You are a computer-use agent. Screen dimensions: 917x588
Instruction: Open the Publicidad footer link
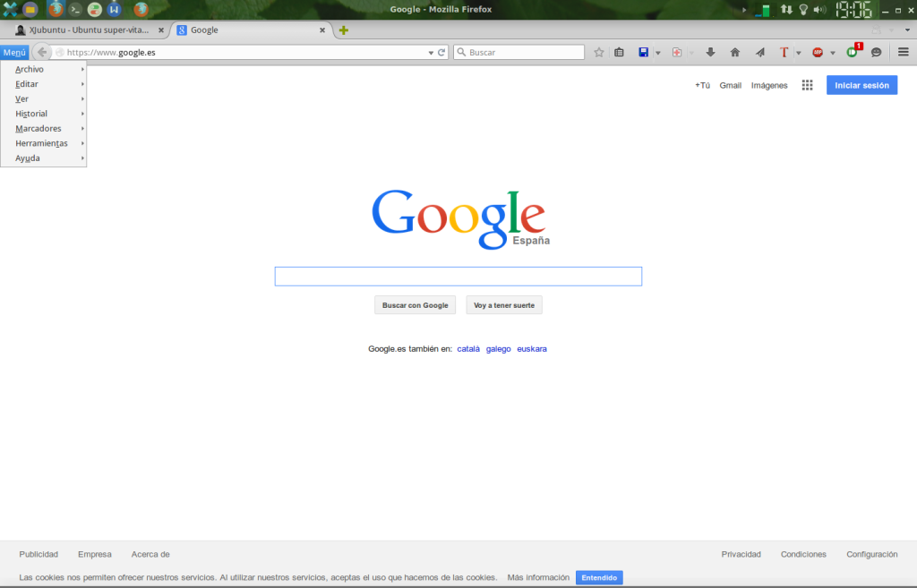pyautogui.click(x=39, y=554)
